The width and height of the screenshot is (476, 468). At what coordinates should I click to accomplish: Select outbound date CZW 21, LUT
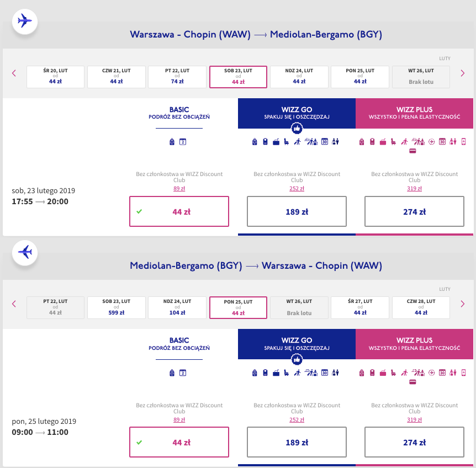click(117, 77)
